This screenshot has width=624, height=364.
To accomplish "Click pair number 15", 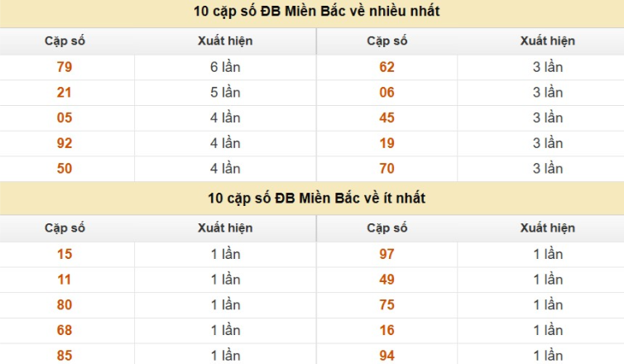I will pyautogui.click(x=65, y=254).
